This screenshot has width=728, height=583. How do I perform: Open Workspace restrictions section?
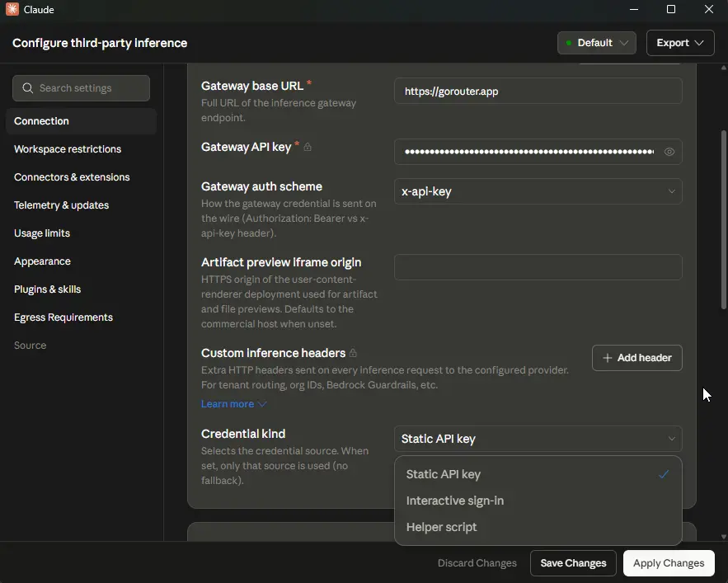81,149
